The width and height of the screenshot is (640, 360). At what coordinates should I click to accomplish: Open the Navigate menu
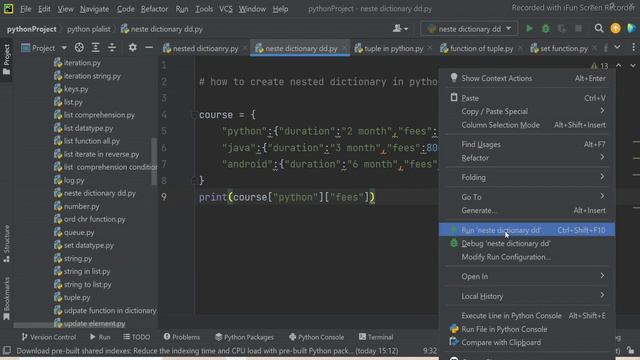[94, 9]
